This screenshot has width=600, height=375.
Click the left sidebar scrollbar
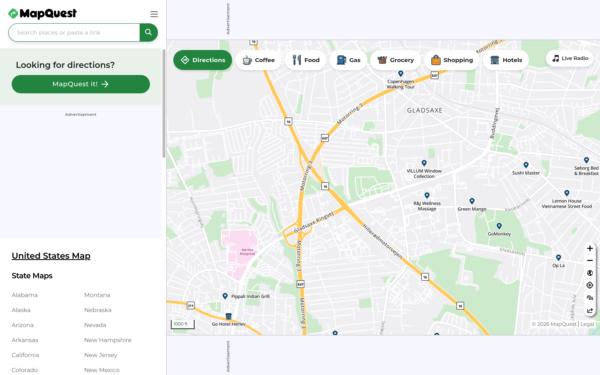[164, 103]
